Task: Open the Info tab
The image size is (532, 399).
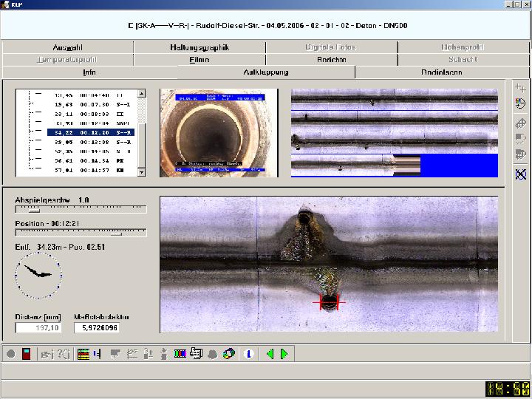Action: [x=89, y=72]
